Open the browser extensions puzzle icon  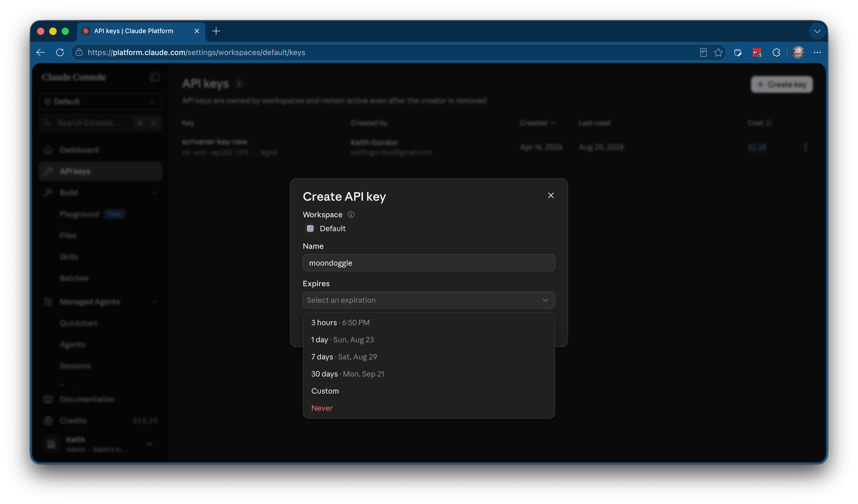(776, 52)
